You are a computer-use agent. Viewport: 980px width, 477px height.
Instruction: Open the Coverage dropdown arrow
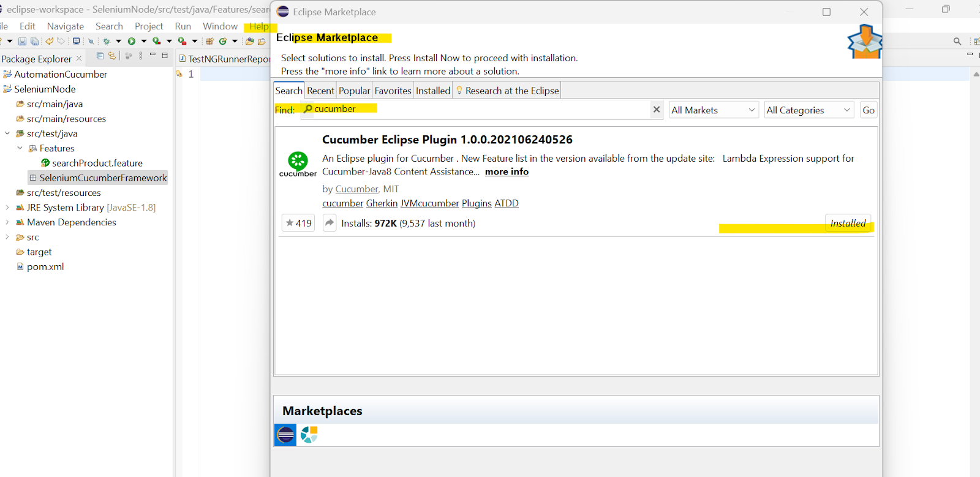(169, 41)
